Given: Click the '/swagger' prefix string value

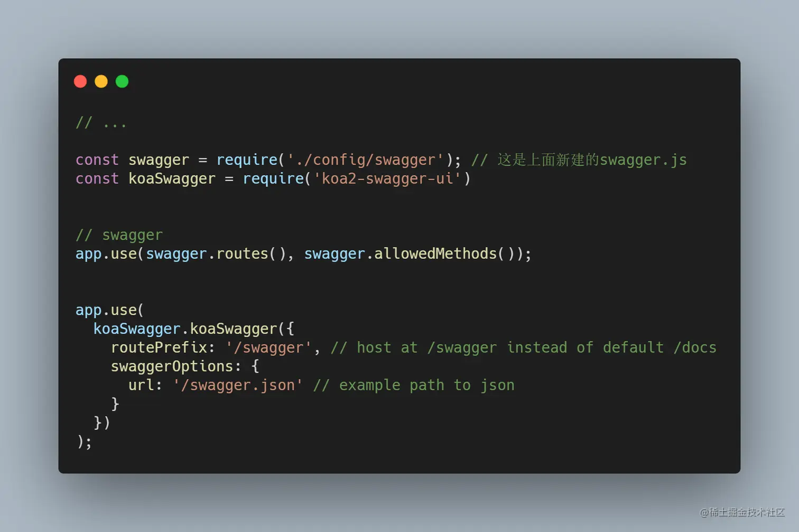Looking at the screenshot, I should (x=268, y=347).
